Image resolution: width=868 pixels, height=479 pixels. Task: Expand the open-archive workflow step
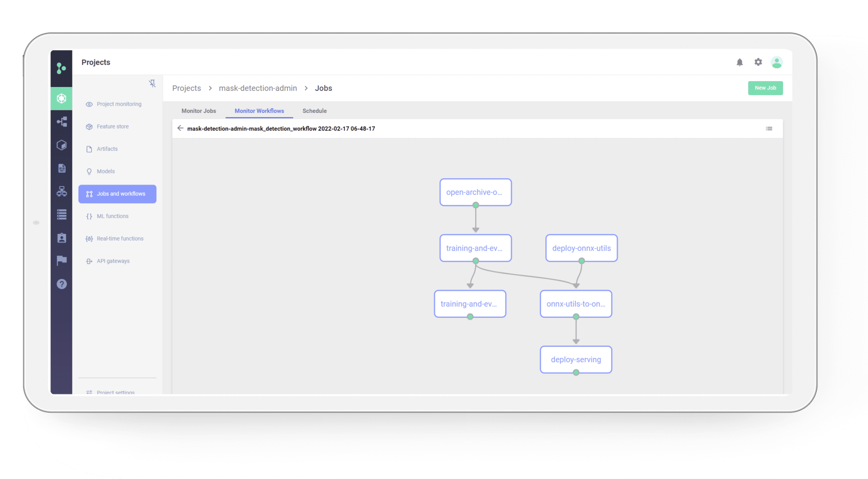pyautogui.click(x=475, y=192)
